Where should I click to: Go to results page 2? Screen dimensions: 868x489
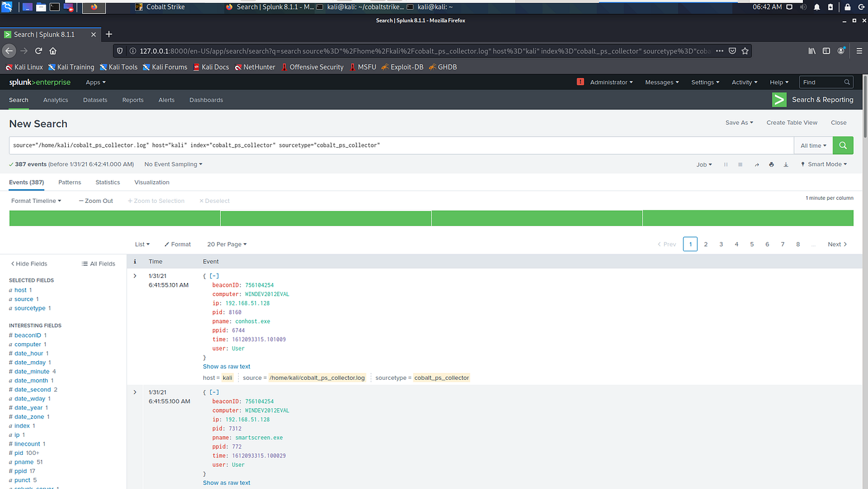[706, 244]
